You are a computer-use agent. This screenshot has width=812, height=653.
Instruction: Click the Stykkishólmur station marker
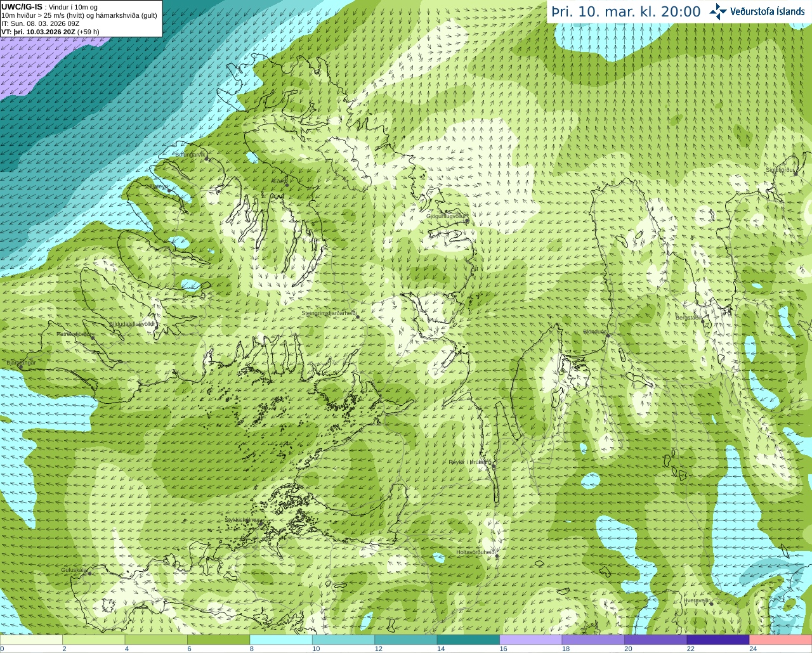(x=260, y=523)
